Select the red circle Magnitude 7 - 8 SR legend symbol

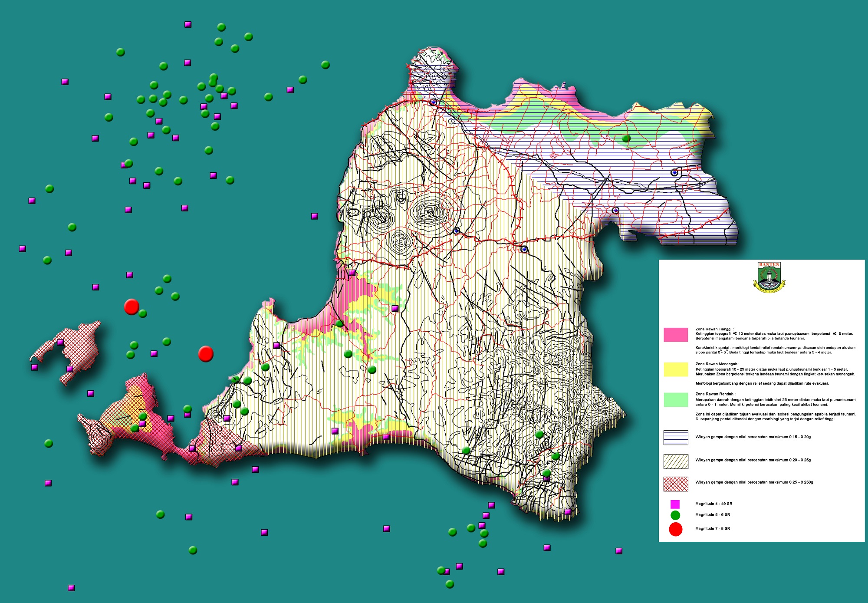(676, 529)
